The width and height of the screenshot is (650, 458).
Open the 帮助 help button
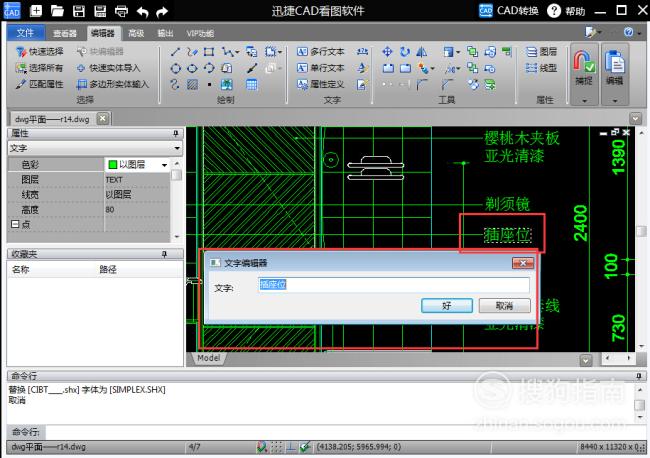click(x=566, y=11)
